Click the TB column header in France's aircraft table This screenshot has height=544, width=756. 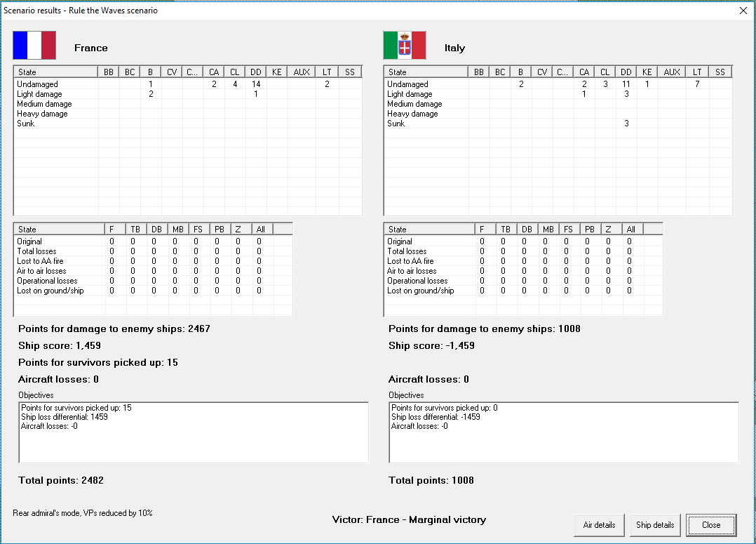[136, 230]
